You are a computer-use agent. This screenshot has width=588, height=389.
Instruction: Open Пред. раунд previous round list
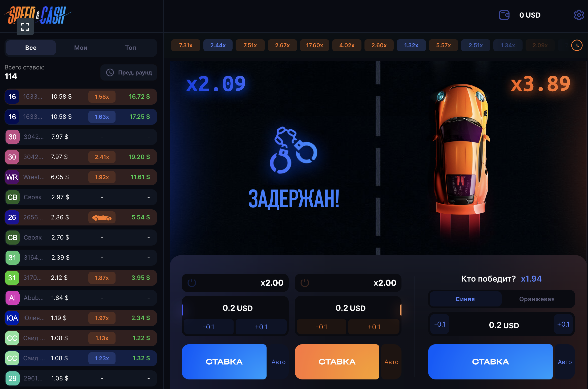129,72
